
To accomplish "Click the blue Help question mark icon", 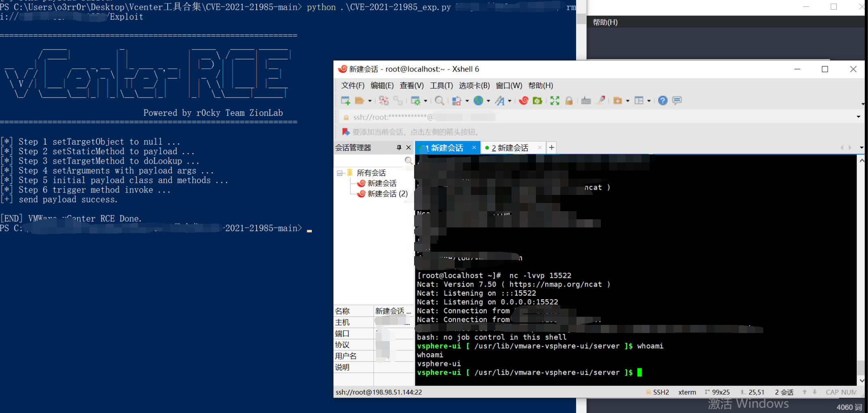I will (663, 101).
